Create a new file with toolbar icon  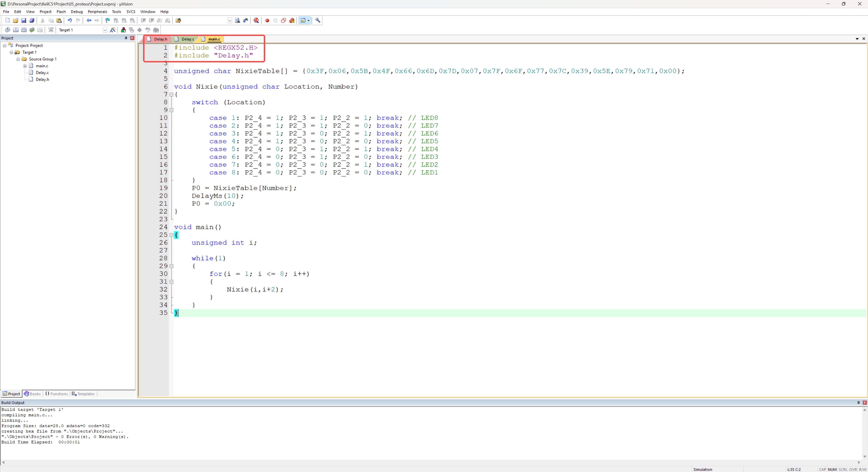(7, 21)
